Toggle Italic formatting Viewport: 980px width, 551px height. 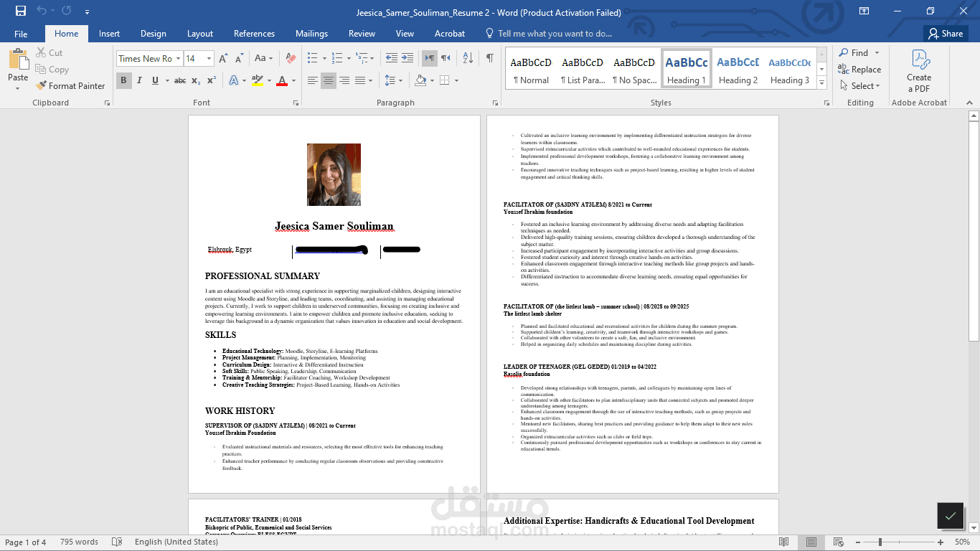point(140,80)
